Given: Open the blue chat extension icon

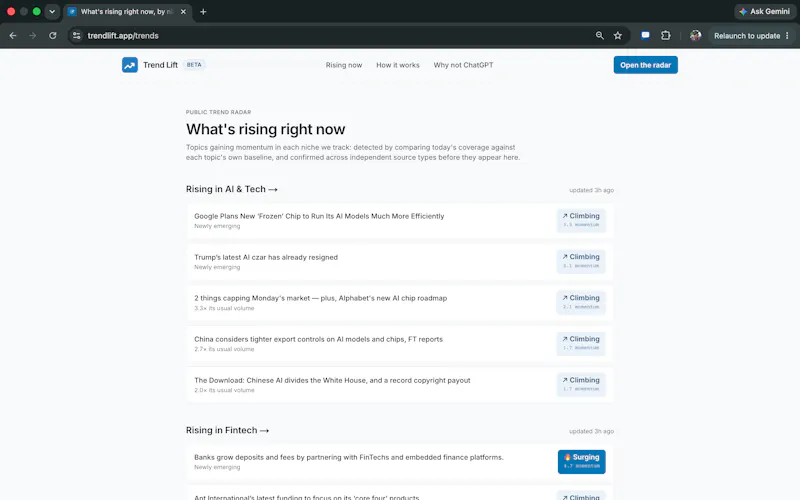Looking at the screenshot, I should (645, 36).
